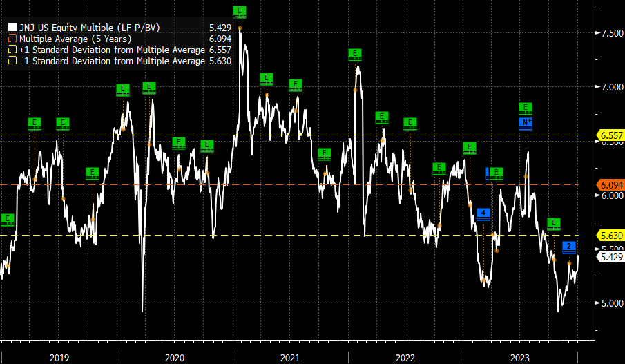Click the white 5.429 last-value axis tag
The width and height of the screenshot is (625, 364).
610,257
